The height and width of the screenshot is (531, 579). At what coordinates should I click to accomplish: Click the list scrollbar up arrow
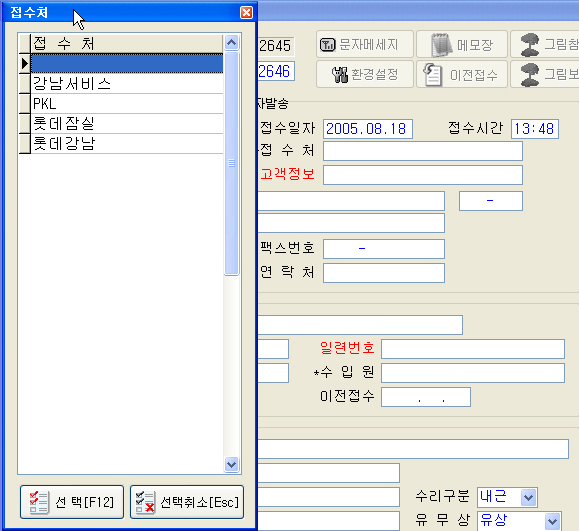[232, 43]
